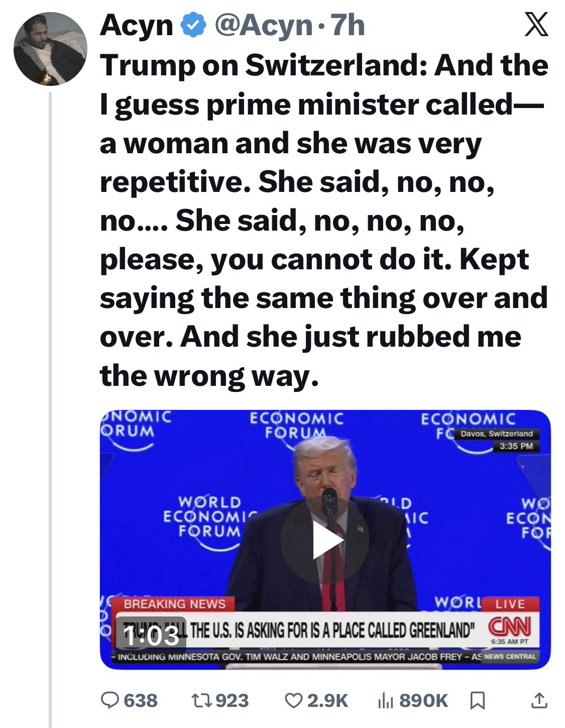The width and height of the screenshot is (565, 728).
Task: Click the X logo at top right
Action: point(536,25)
